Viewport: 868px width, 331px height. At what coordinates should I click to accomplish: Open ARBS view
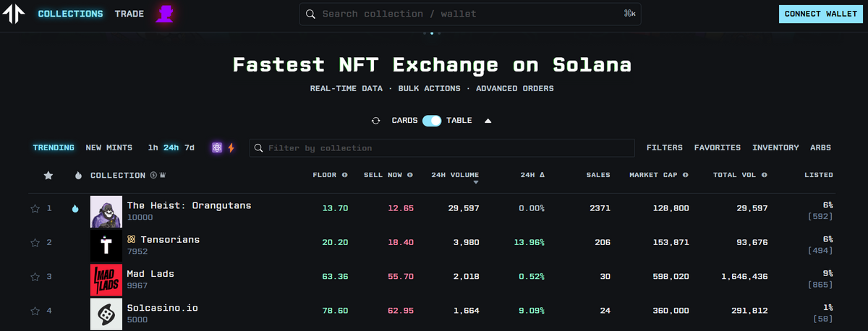[820, 147]
